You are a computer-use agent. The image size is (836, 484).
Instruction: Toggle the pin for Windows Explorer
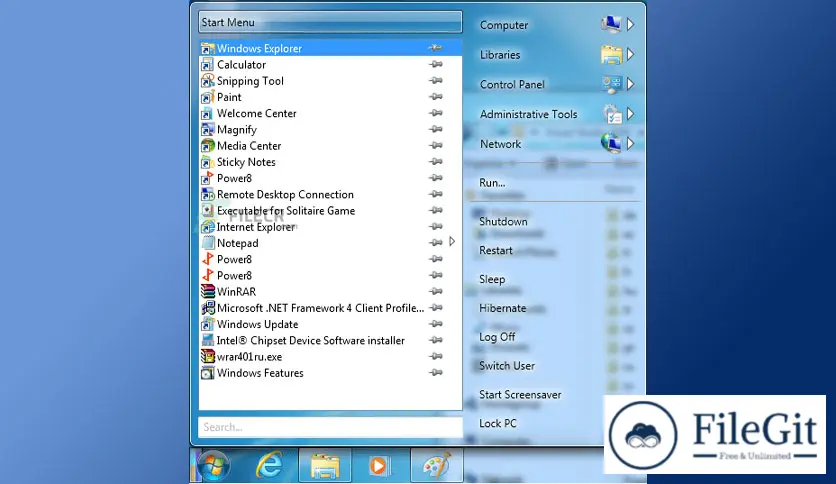click(x=436, y=48)
